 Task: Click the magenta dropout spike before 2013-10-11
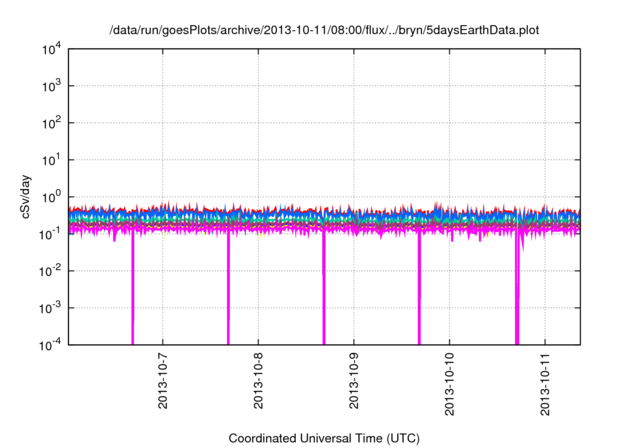(x=517, y=288)
